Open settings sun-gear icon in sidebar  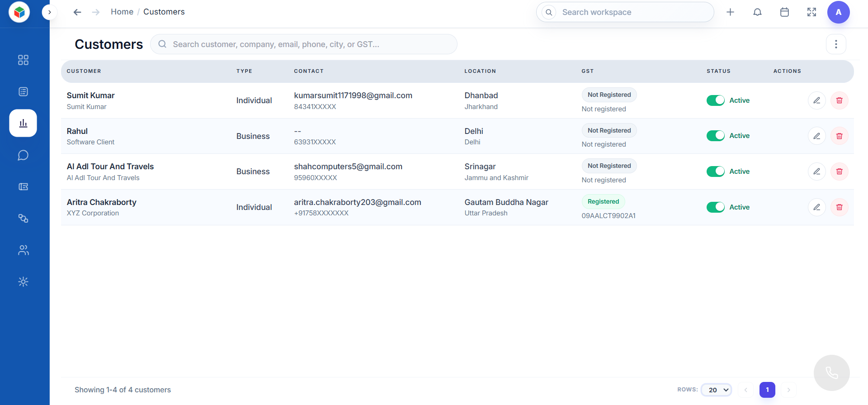(23, 282)
